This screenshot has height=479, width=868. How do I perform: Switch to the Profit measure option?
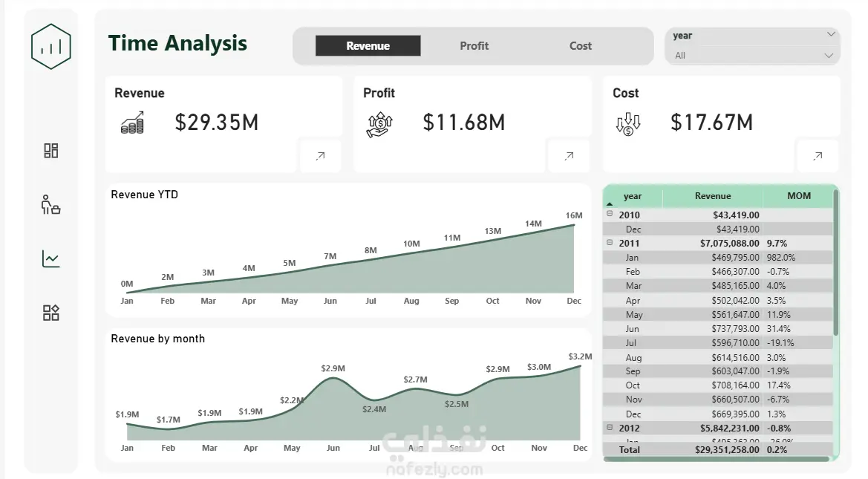474,46
